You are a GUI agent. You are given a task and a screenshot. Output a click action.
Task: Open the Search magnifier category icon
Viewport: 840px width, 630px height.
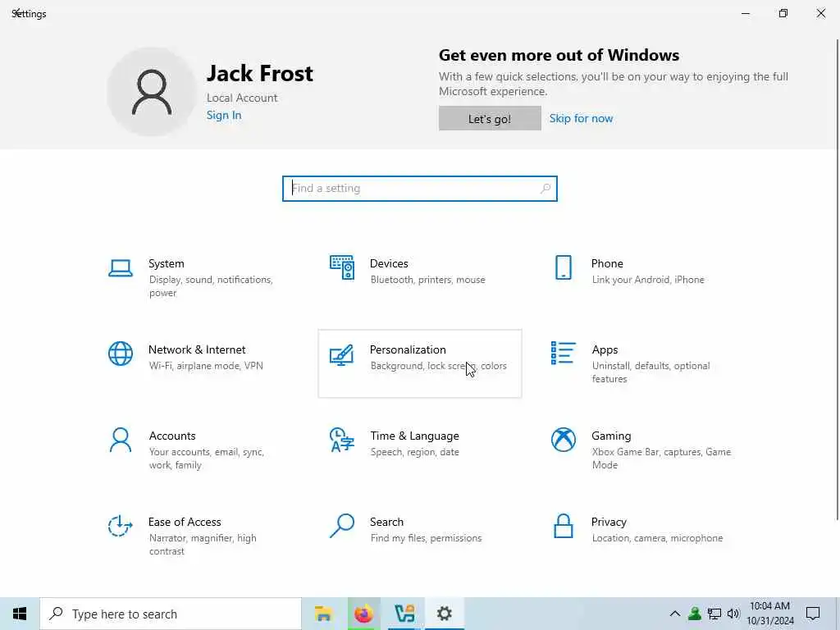342,526
